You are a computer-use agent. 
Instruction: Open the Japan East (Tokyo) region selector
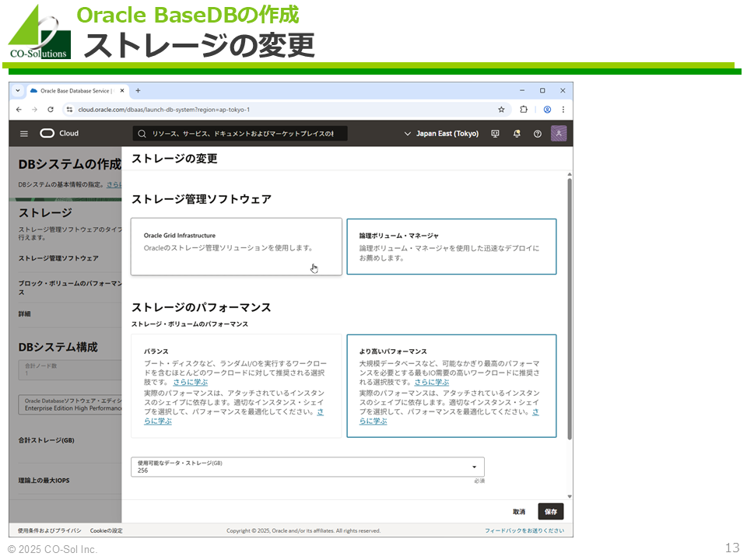tap(441, 134)
